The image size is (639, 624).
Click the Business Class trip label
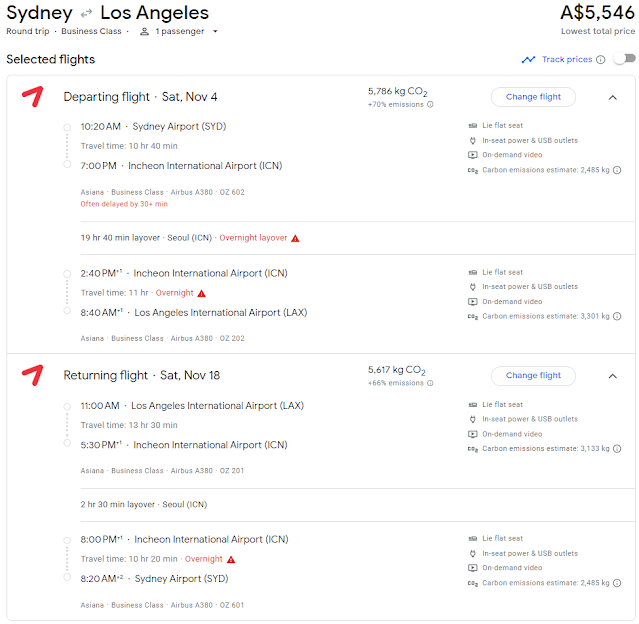pyautogui.click(x=91, y=31)
